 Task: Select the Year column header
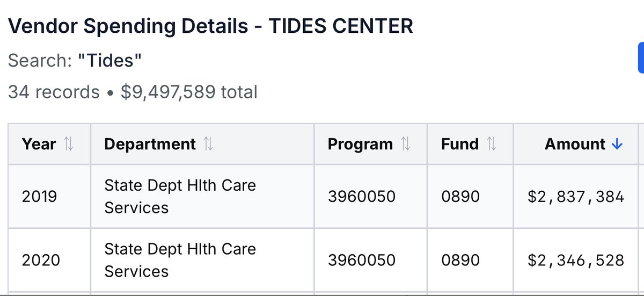click(x=39, y=144)
